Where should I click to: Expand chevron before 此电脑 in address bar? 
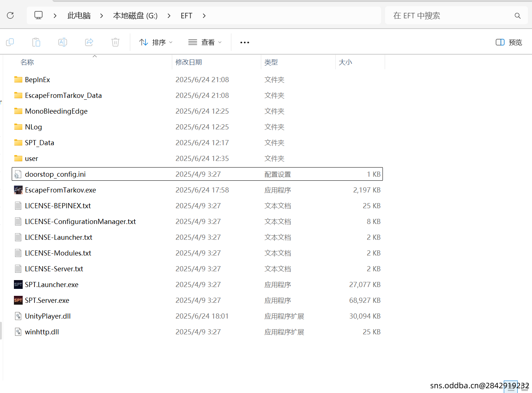click(x=55, y=15)
